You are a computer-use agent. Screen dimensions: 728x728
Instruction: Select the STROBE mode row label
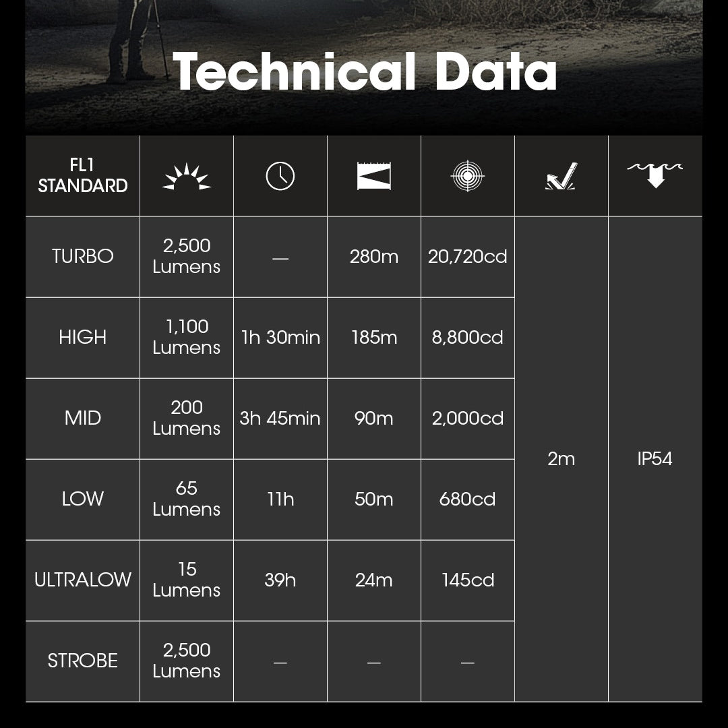coord(83,661)
